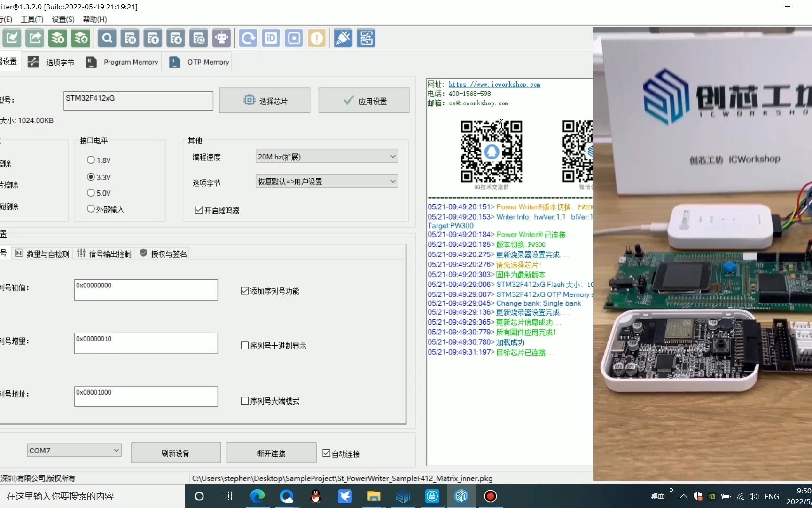Click the serial increment 0x00000010 field
This screenshot has width=812, height=508.
(146, 343)
